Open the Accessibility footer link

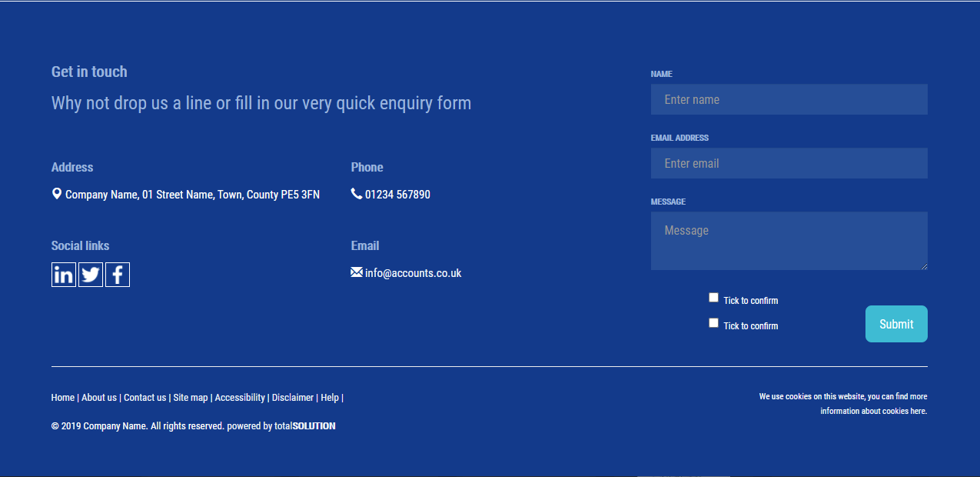click(240, 398)
